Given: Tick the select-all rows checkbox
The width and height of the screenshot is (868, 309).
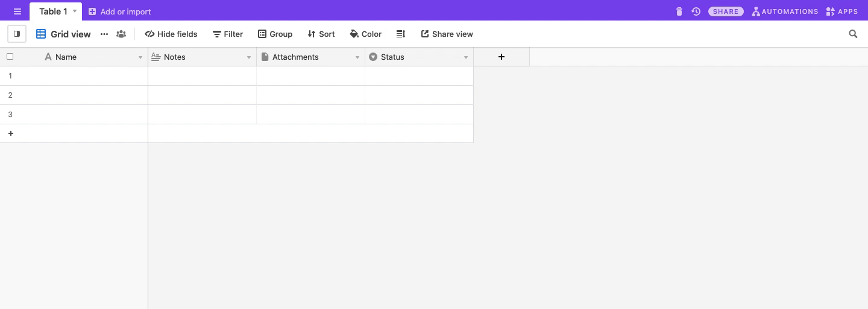Looking at the screenshot, I should point(10,57).
